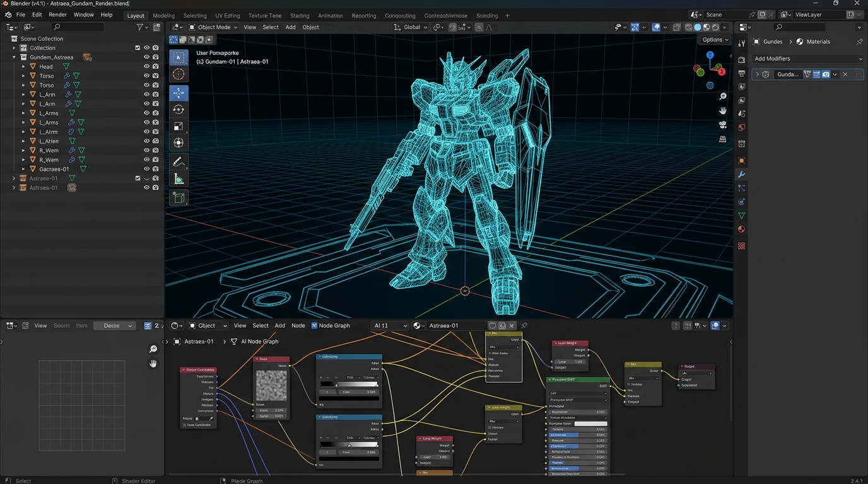Screen dimensions: 868x484
Task: Open the Window menu
Action: pos(84,15)
